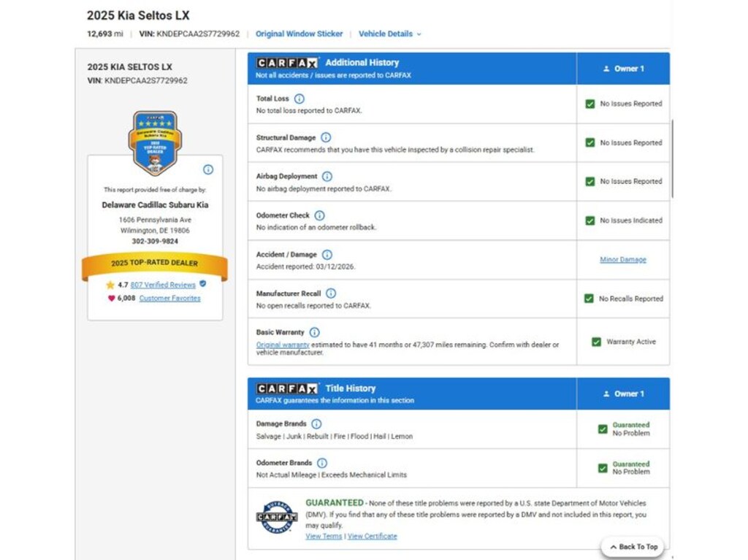Click Back To Top button
The image size is (748, 560).
click(x=633, y=547)
